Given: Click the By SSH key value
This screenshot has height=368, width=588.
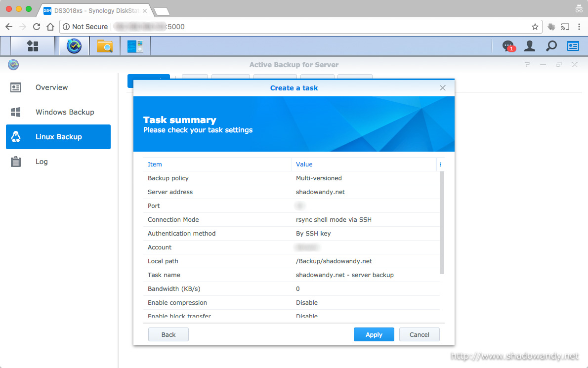Looking at the screenshot, I should 313,234.
